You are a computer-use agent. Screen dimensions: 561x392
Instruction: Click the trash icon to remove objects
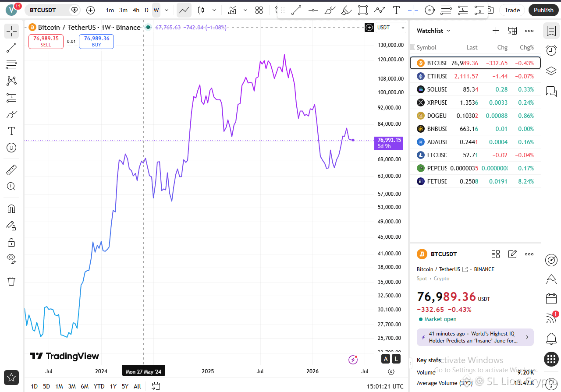11,281
